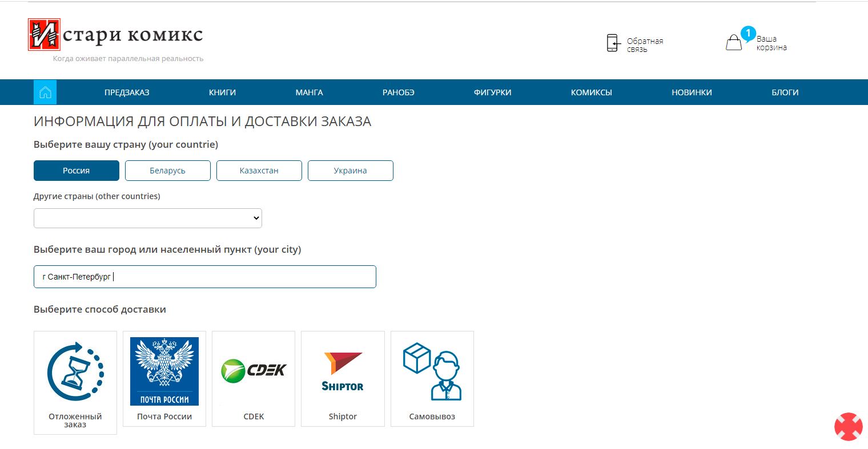Choose the Самовывоз pickup person icon

coord(432,371)
